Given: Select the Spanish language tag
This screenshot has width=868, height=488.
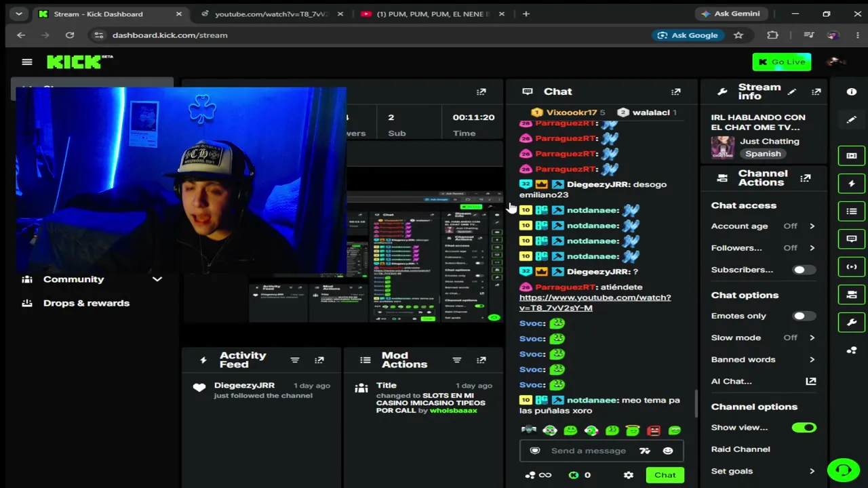Looking at the screenshot, I should pyautogui.click(x=763, y=154).
